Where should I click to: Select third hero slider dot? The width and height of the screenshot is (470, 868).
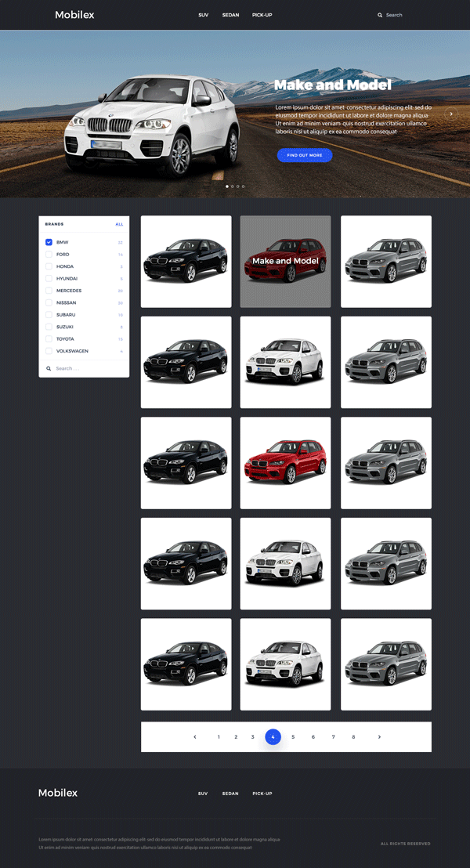238,186
